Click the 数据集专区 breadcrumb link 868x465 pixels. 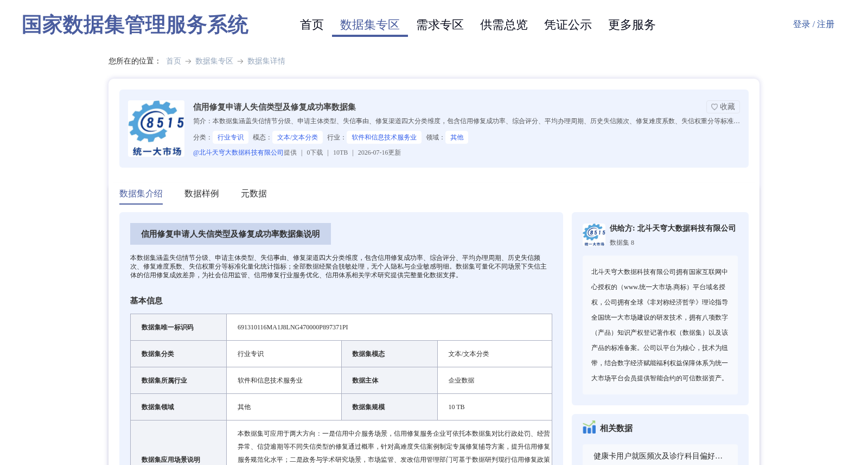click(x=214, y=61)
